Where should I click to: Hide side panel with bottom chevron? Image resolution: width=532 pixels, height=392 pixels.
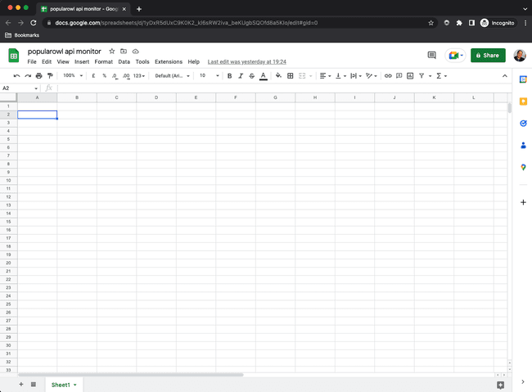point(523,382)
